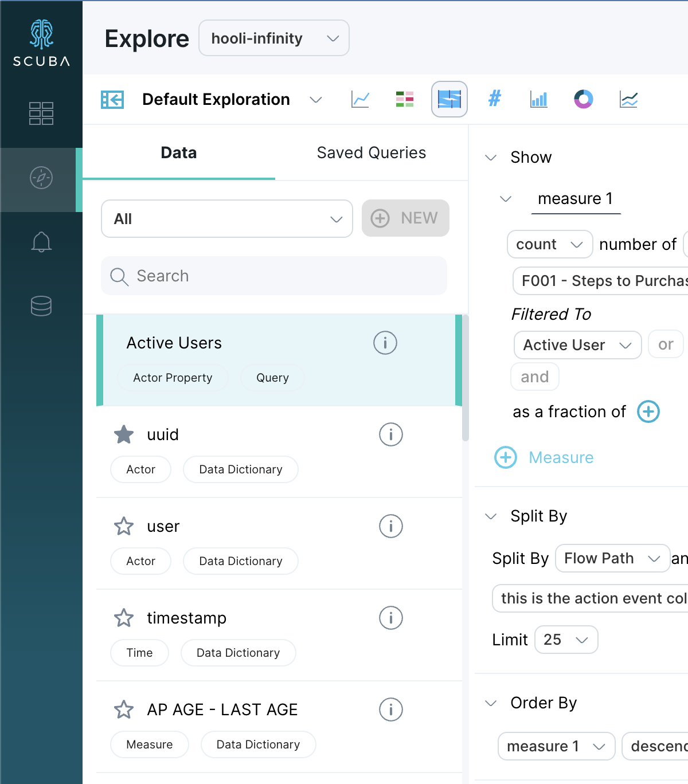This screenshot has height=784, width=688.
Task: Focus the Search input field
Action: (x=274, y=276)
